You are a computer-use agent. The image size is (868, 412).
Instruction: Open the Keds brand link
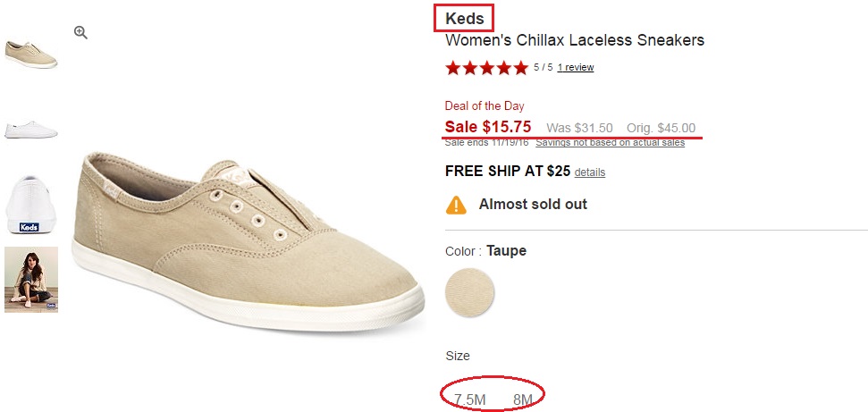pos(464,19)
